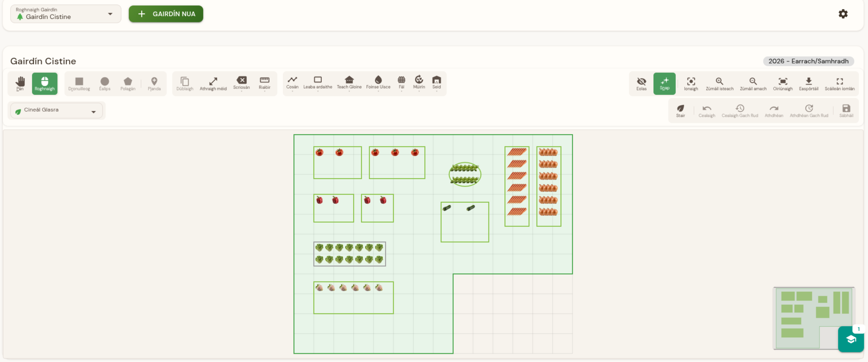
Task: Use the Athraigh méid resize tool
Action: coord(213,83)
